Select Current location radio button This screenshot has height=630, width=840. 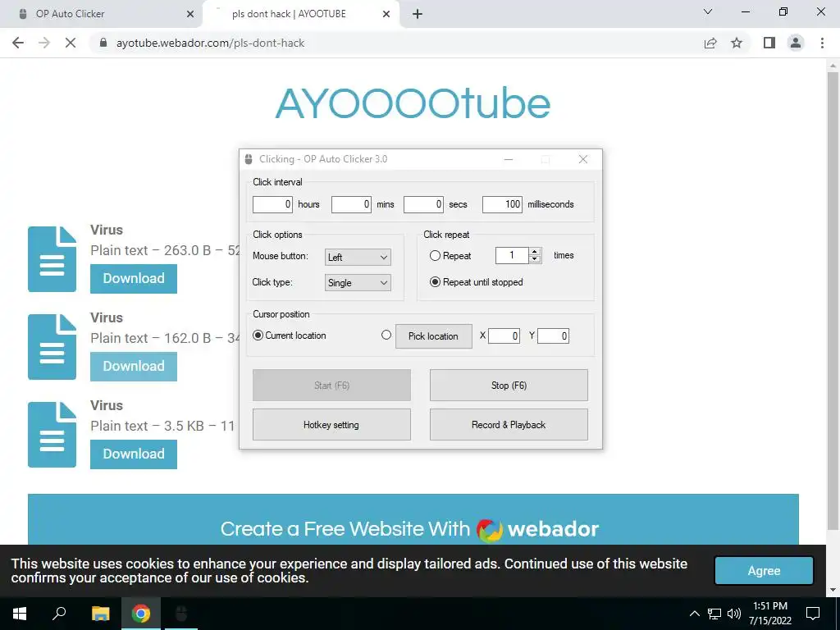pyautogui.click(x=258, y=336)
